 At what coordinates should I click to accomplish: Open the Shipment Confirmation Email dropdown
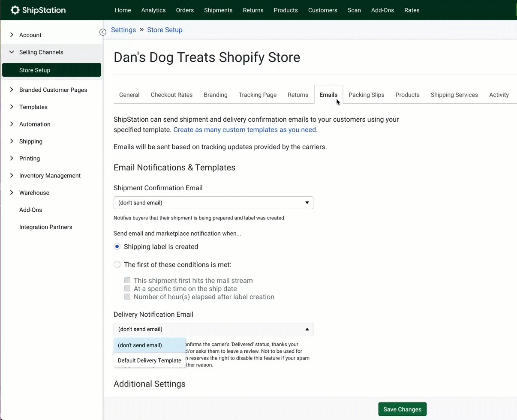(213, 203)
